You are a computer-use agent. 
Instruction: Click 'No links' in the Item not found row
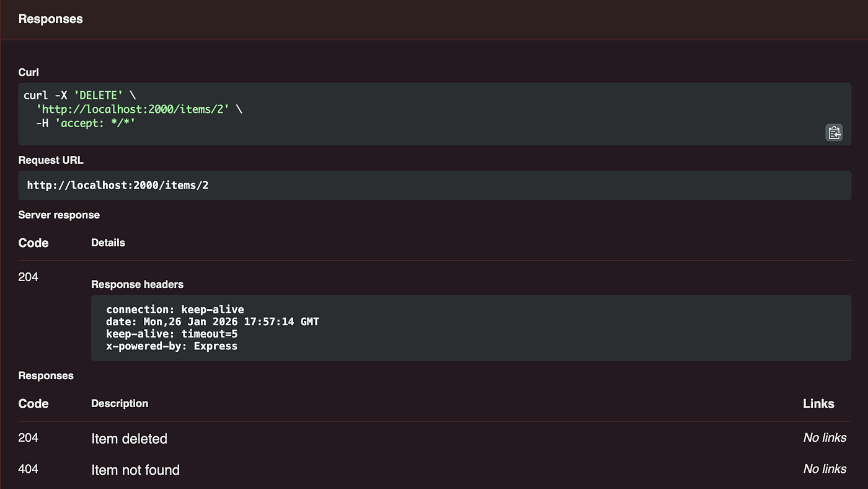tap(825, 469)
